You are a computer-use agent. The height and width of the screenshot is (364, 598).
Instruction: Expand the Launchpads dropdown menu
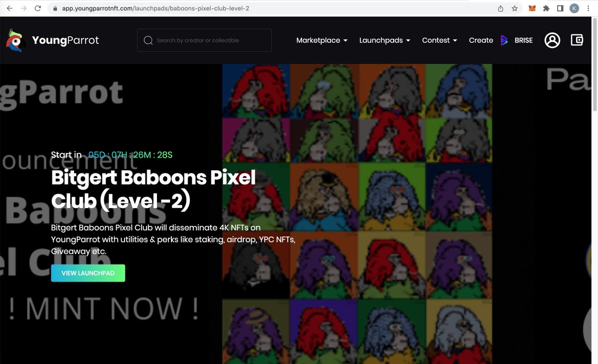[385, 40]
